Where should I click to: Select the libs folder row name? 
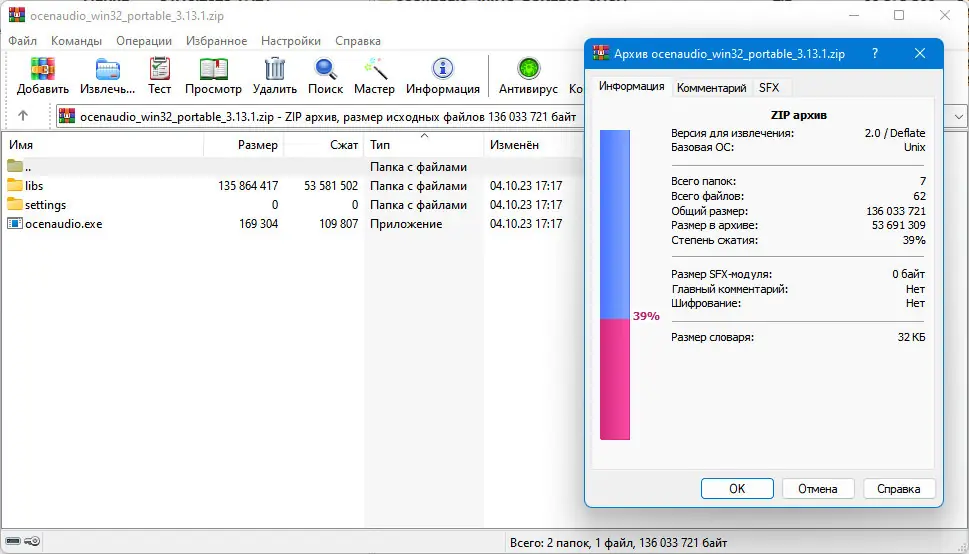(x=34, y=185)
